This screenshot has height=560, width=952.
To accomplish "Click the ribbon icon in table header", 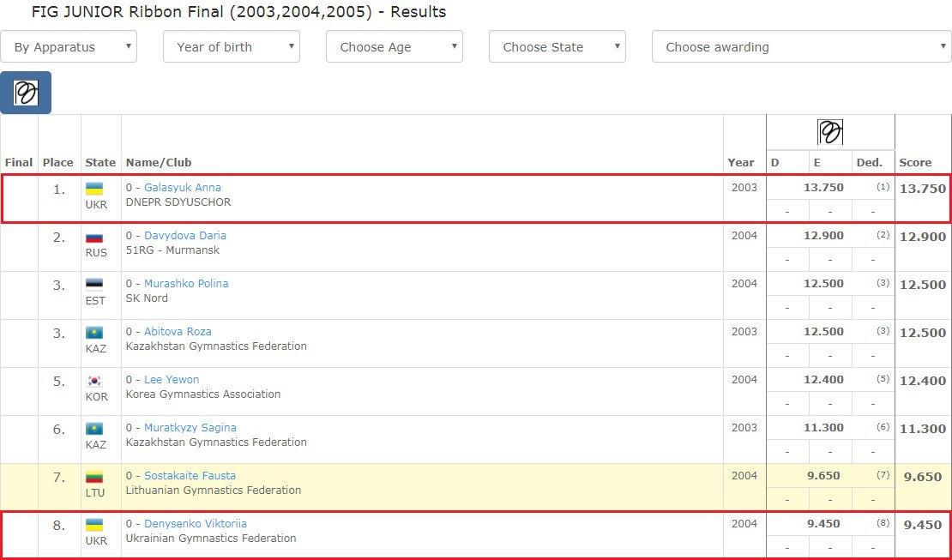I will coord(829,132).
